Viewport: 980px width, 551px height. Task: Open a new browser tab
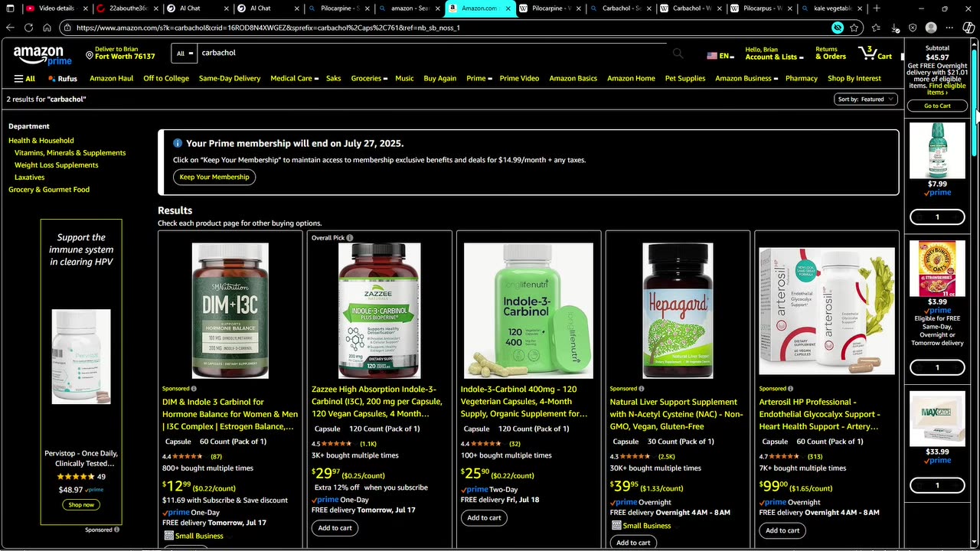pyautogui.click(x=877, y=8)
